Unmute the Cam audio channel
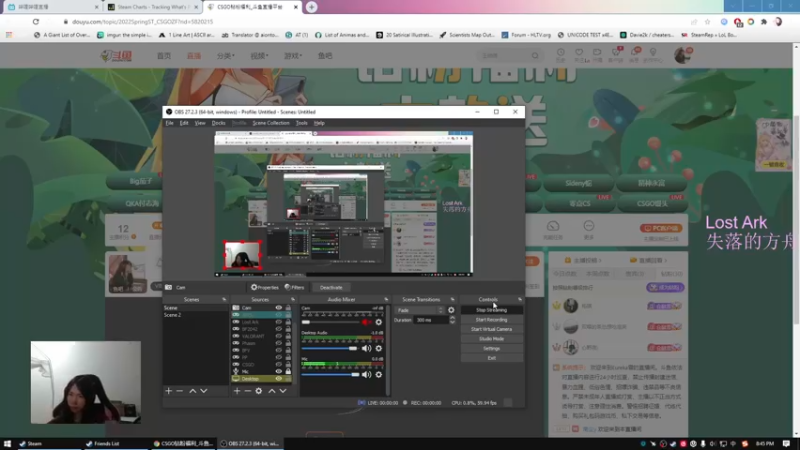The image size is (800, 450). 366,322
